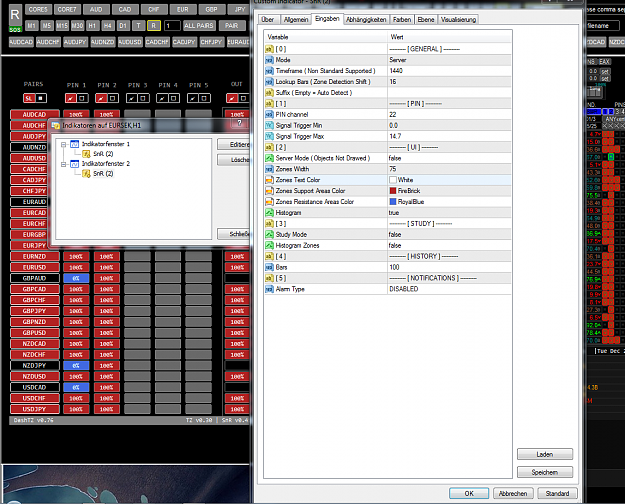Viewport: 625px width, 504px height.
Task: Click the [ 0 ] GENERAL section icon
Action: (x=269, y=49)
